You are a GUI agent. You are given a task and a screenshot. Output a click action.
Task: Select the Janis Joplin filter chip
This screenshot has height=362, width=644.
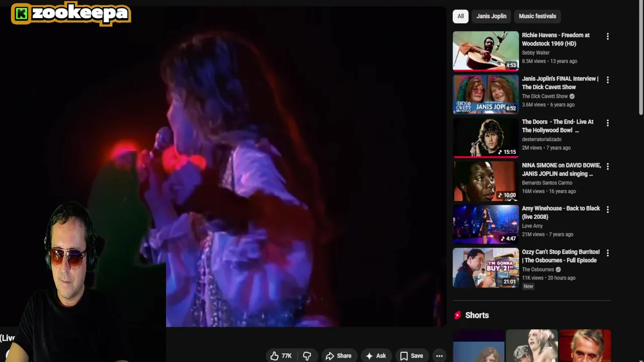tap(492, 16)
